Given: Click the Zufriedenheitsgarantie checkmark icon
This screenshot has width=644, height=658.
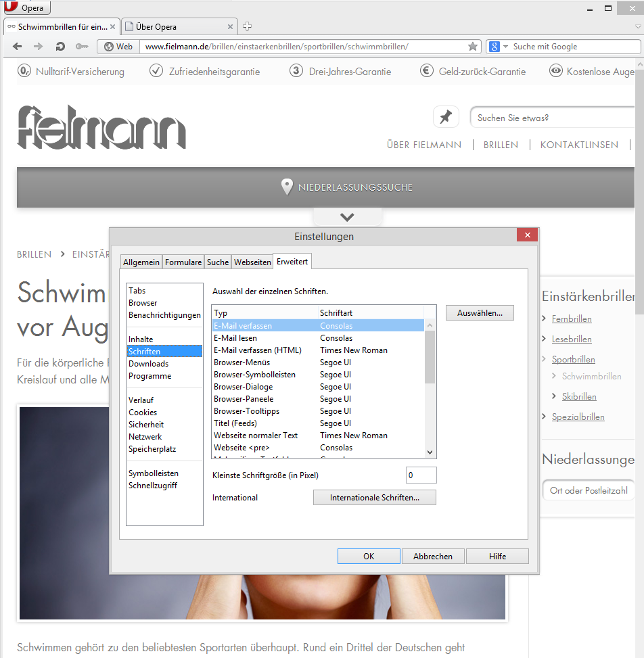Looking at the screenshot, I should (156, 70).
